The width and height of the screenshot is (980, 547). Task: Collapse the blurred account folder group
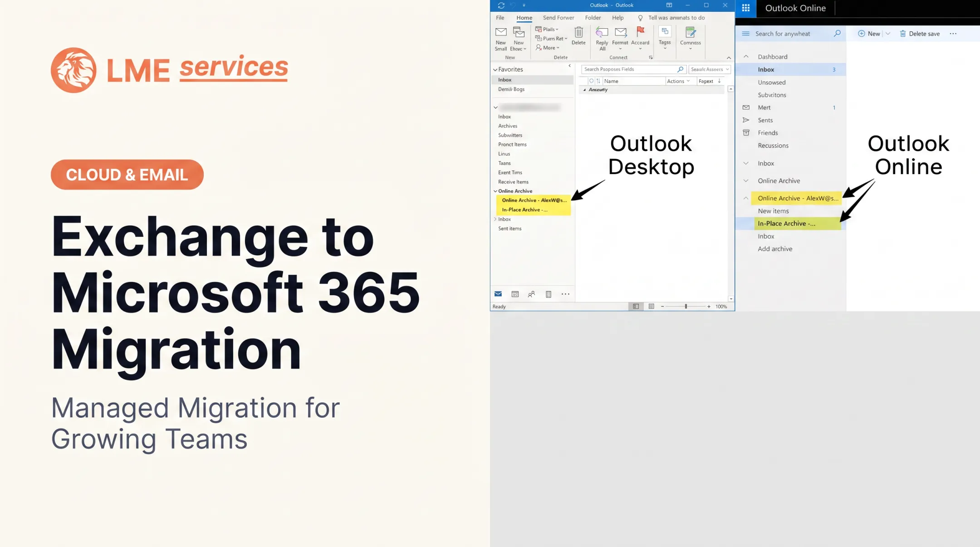coord(495,107)
